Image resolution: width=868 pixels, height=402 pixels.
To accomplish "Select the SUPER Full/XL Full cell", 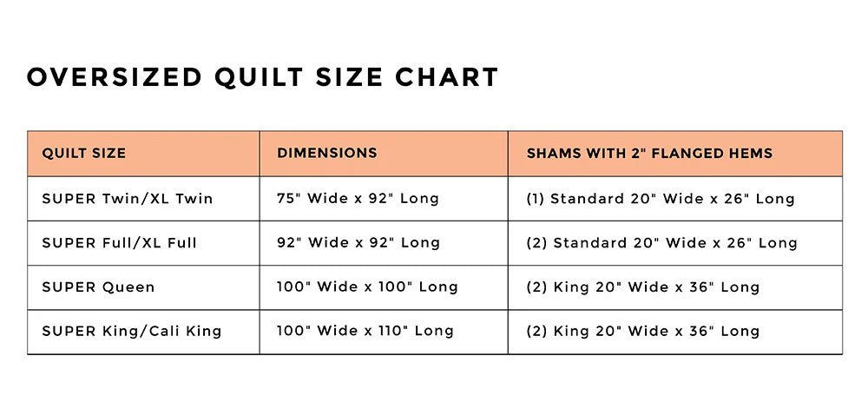I will coord(120,243).
